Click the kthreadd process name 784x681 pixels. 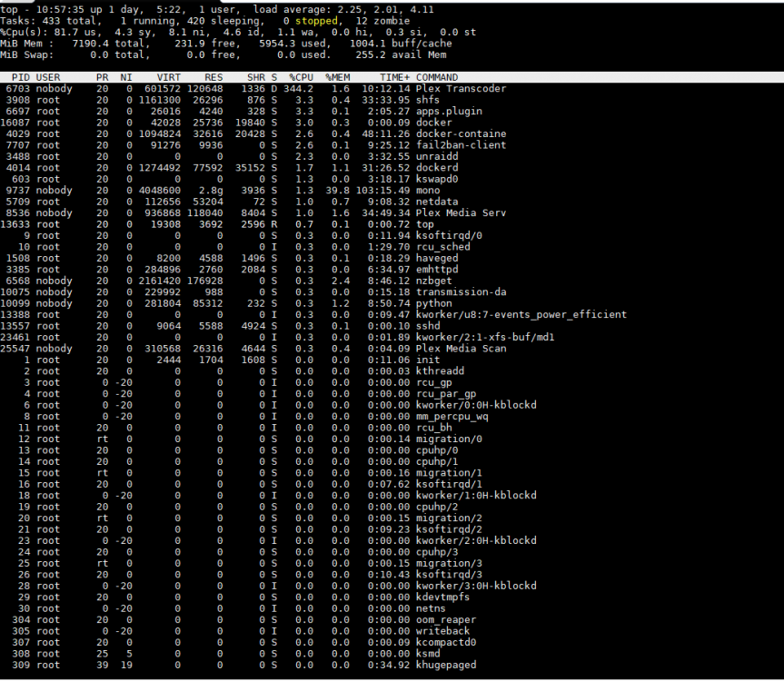440,371
